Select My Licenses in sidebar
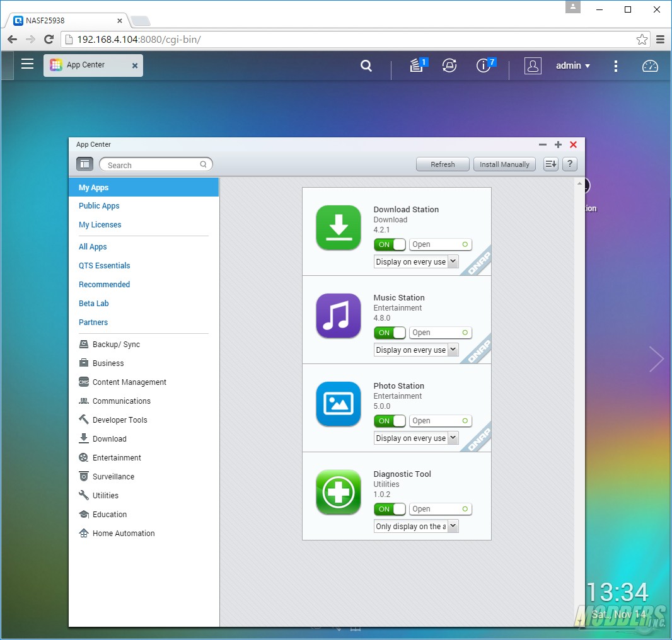 pyautogui.click(x=100, y=224)
